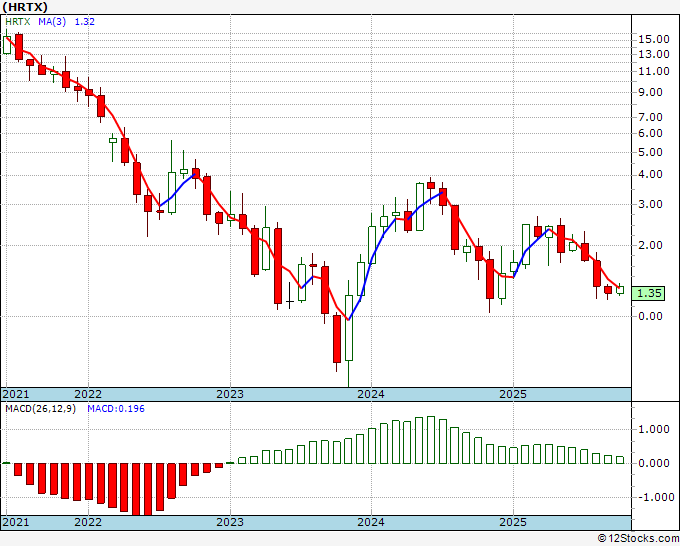This screenshot has height=546, width=680.
Task: Open the 12Stocks.com copyright link
Action: (638, 539)
